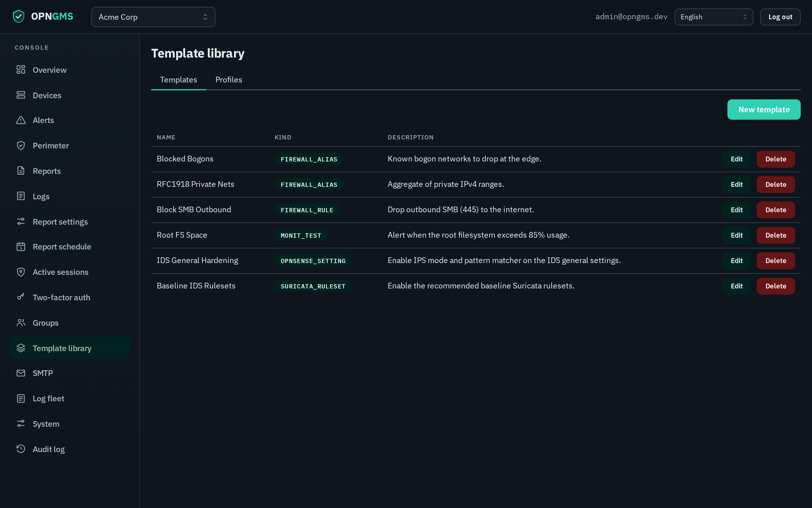Delete the RFC1918 Private Nets template

click(x=775, y=185)
